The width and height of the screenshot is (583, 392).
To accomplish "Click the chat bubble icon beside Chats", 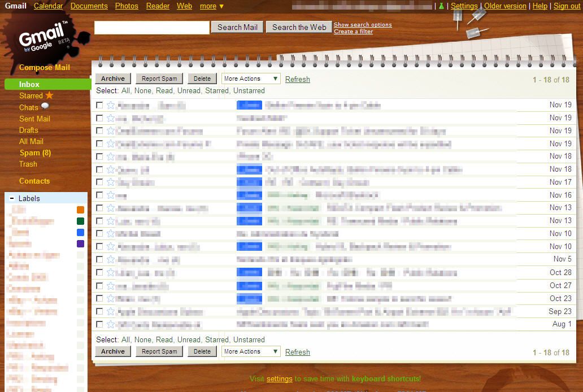I will pyautogui.click(x=45, y=106).
